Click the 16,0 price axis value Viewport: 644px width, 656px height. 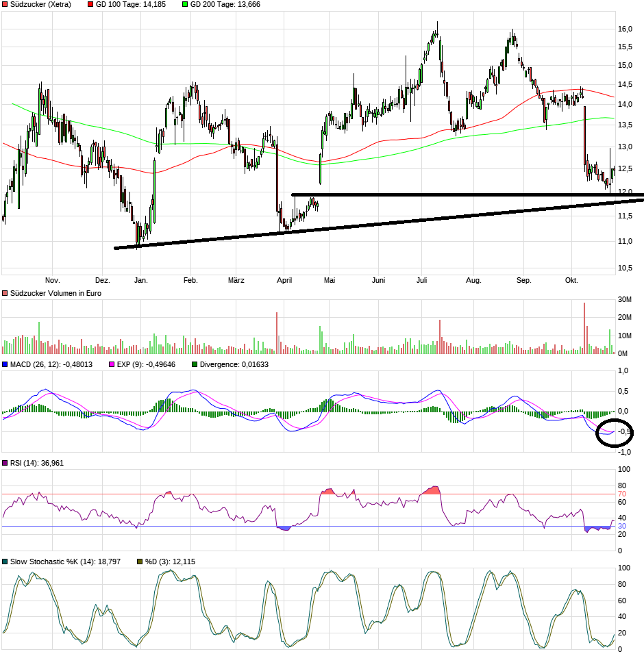[625, 29]
